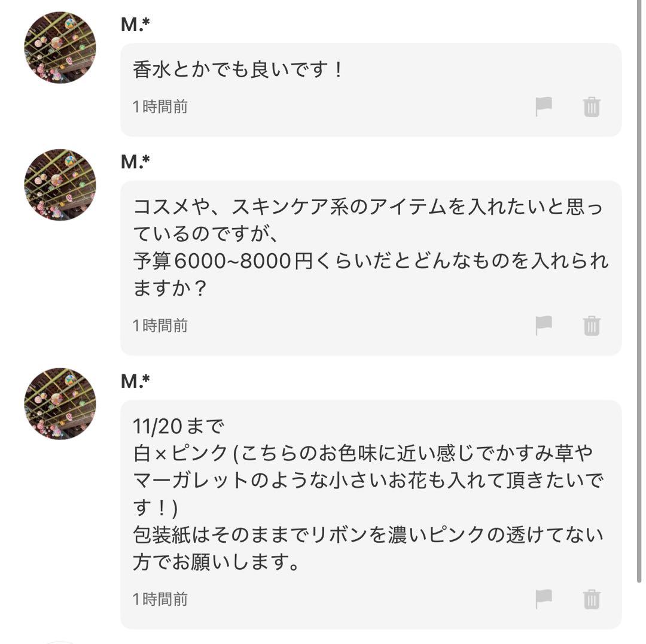This screenshot has height=644, width=646.
Task: Click the 1時間前 timestamp on the last message
Action: pos(159,599)
